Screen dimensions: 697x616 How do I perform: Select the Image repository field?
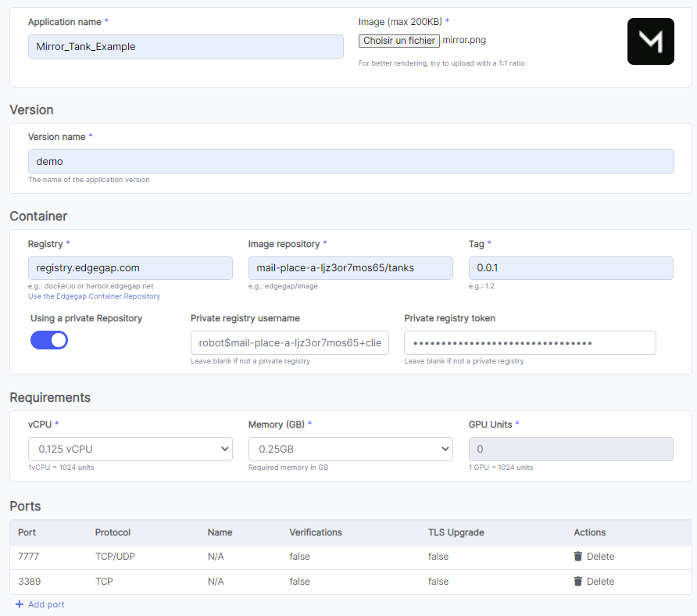350,268
